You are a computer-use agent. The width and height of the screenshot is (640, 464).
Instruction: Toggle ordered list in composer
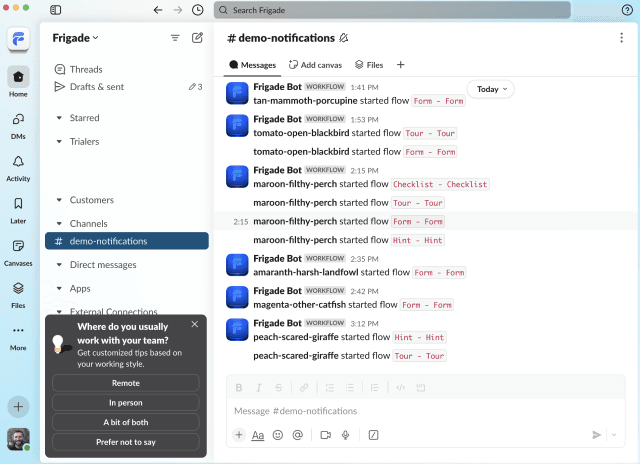[329, 387]
